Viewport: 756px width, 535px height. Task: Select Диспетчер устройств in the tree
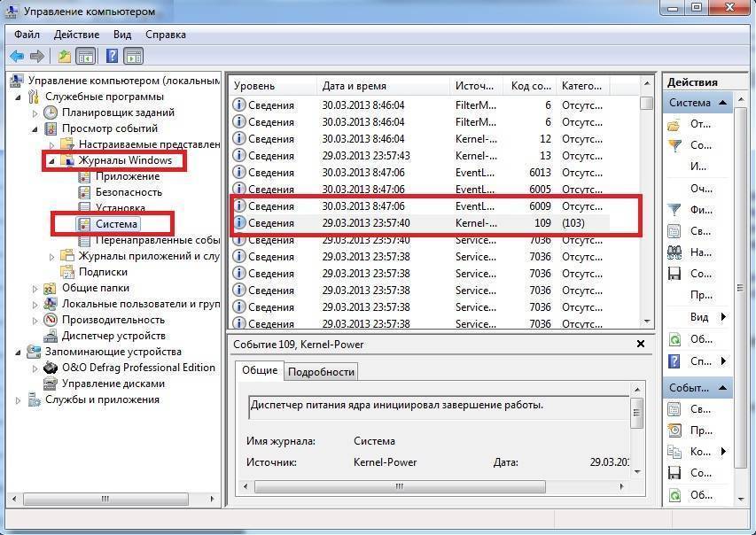(113, 336)
